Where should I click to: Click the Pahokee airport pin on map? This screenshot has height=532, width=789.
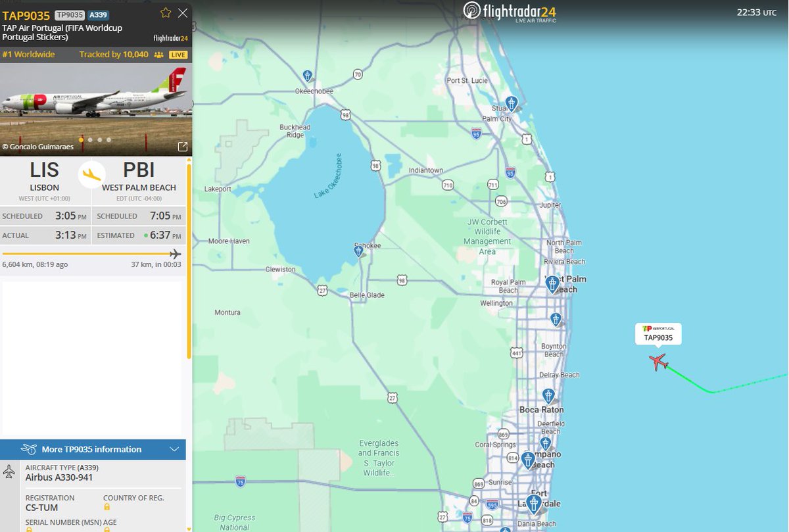(358, 251)
